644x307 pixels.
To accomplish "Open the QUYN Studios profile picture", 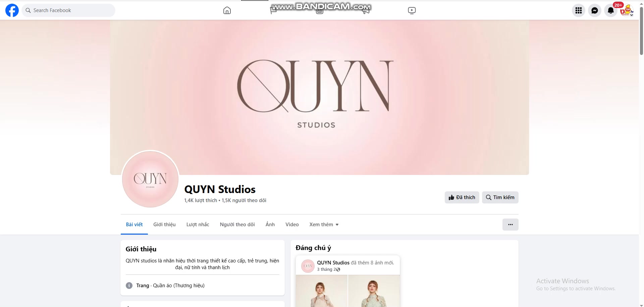I will coord(150,179).
